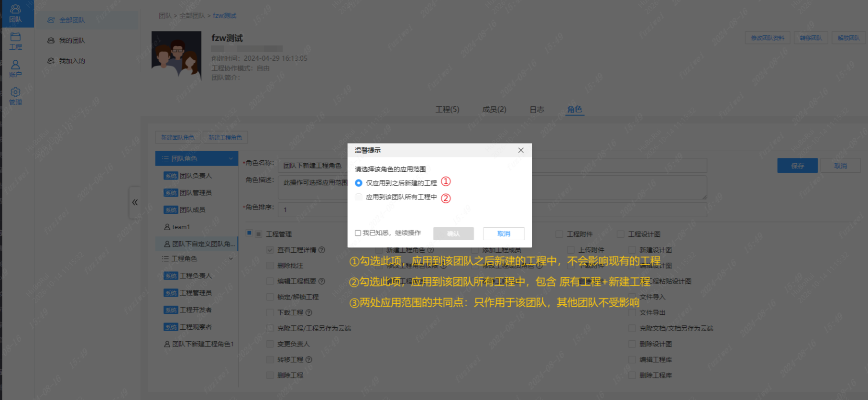The height and width of the screenshot is (400, 868).
Task: Open the 管理 settings section in the sidebar
Action: pos(15,96)
